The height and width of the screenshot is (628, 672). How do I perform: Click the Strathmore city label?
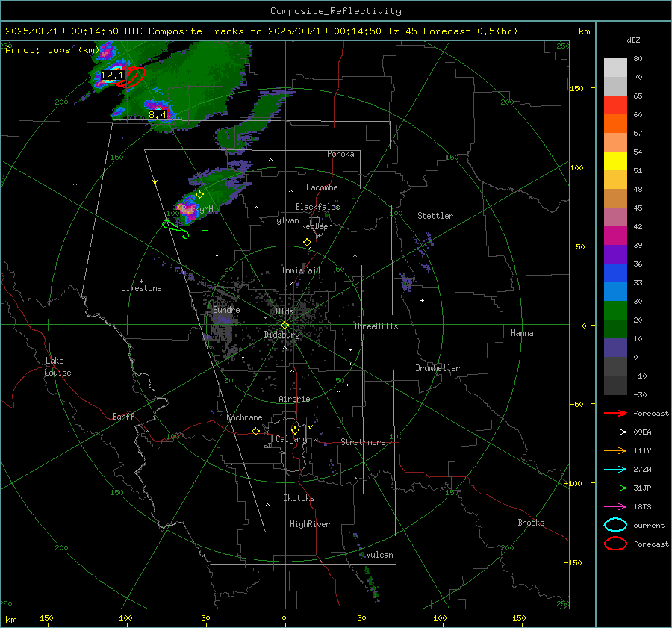pos(363,442)
